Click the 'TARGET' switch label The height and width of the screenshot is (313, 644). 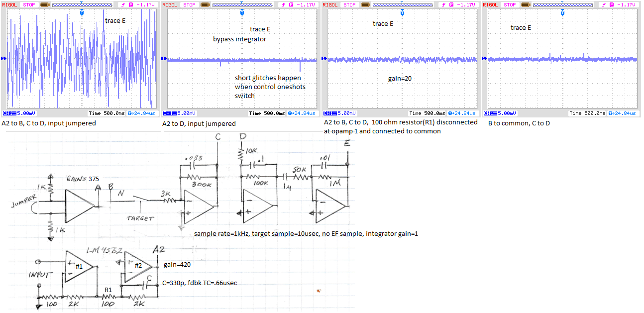(140, 218)
